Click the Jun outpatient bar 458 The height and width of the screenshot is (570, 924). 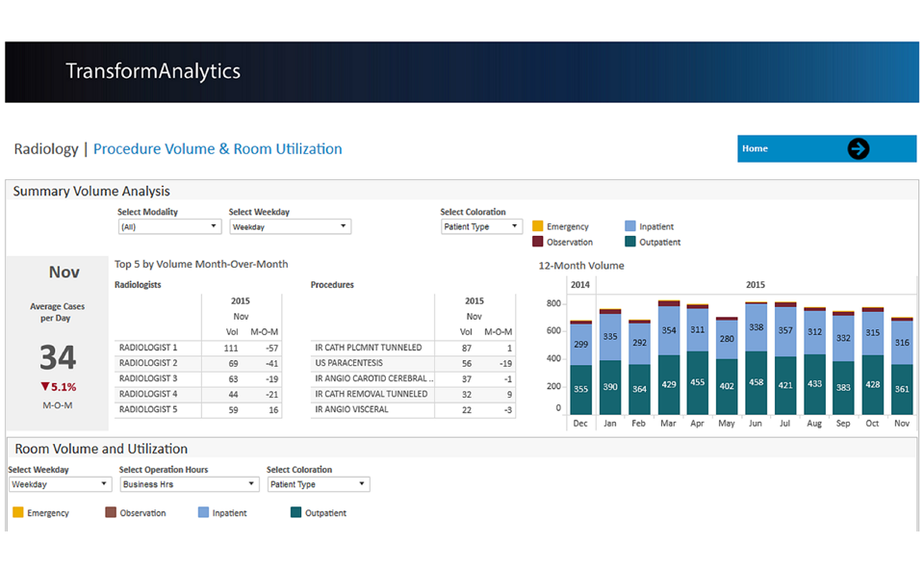(x=756, y=382)
